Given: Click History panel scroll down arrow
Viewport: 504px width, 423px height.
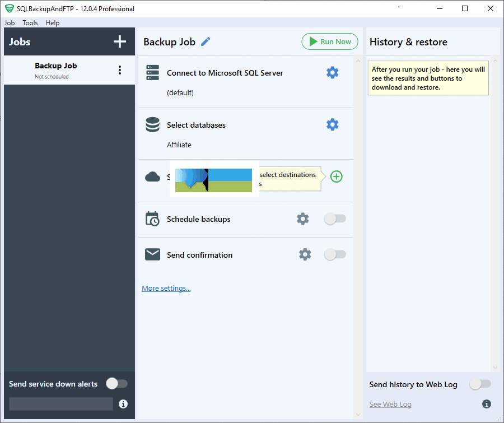Looking at the screenshot, I should (495, 368).
